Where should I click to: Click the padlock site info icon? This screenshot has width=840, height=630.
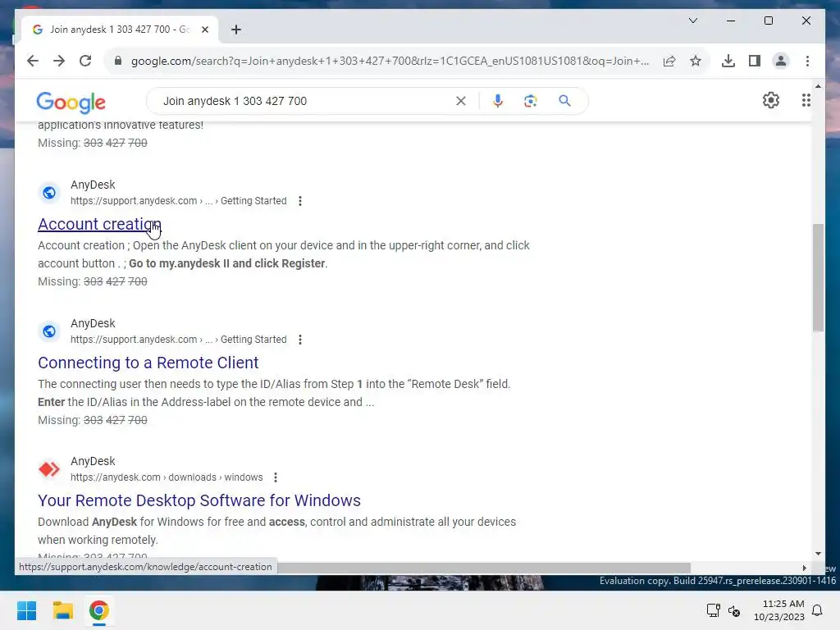(118, 61)
